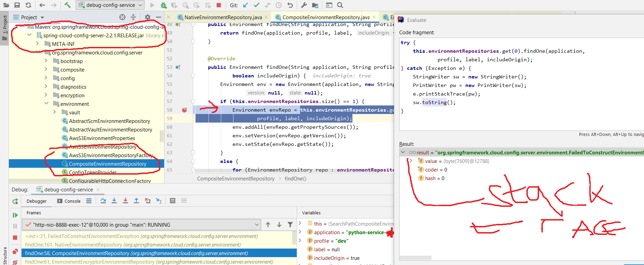The height and width of the screenshot is (265, 644).
Task: Select CompositeEnvironmentRepository in the project tree
Action: click(107, 164)
